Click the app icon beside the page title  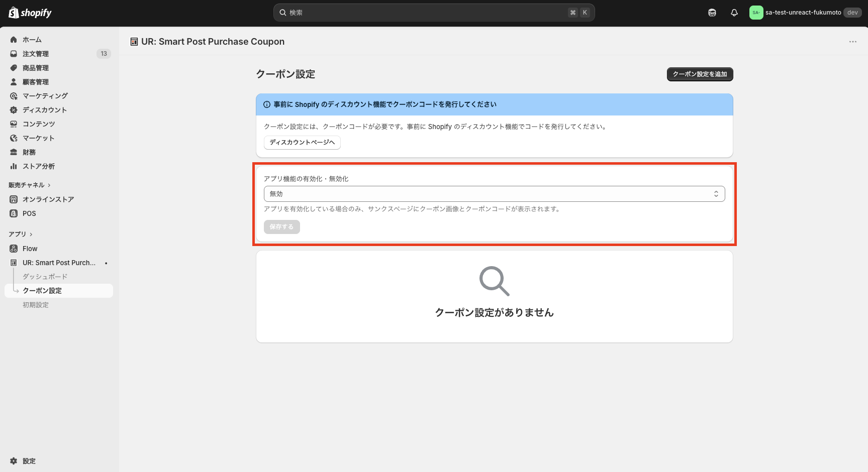point(134,42)
